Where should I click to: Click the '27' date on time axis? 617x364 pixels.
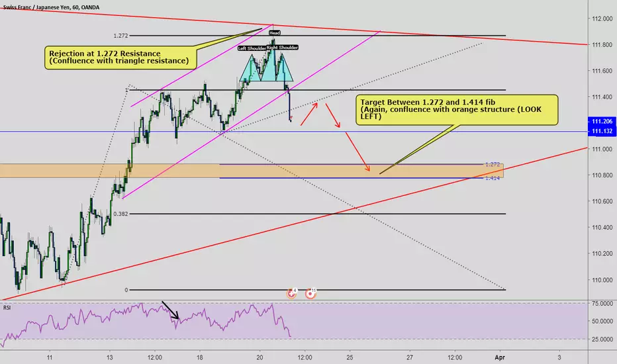410,357
